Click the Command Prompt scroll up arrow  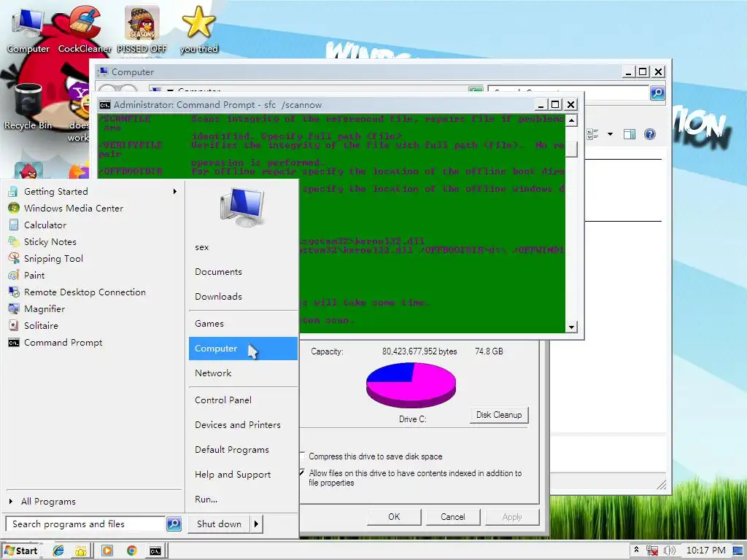pyautogui.click(x=571, y=120)
